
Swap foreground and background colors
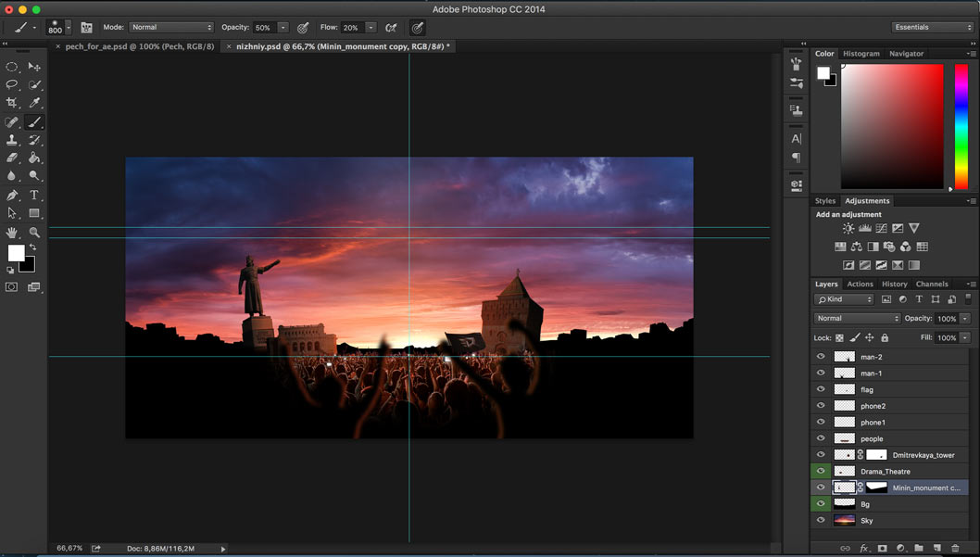click(x=33, y=247)
